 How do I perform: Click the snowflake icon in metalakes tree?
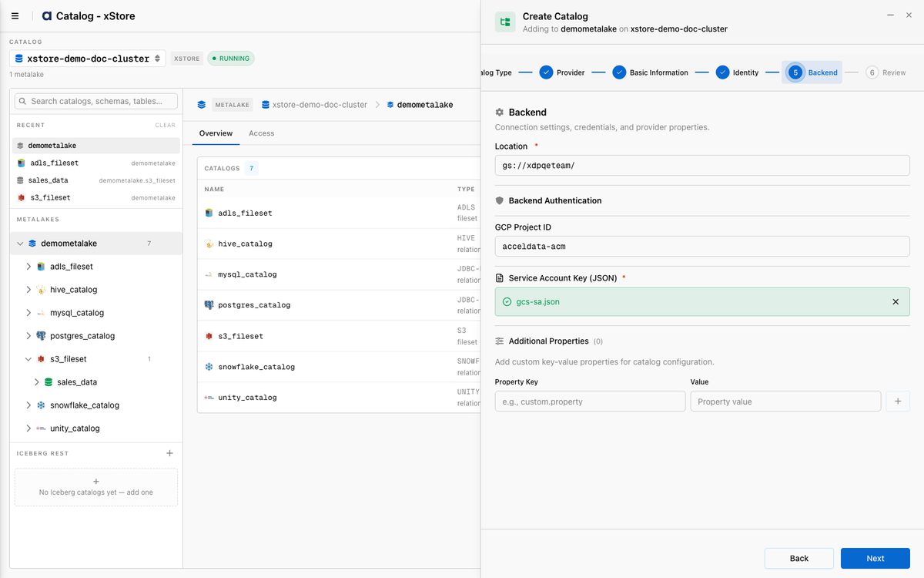point(41,405)
